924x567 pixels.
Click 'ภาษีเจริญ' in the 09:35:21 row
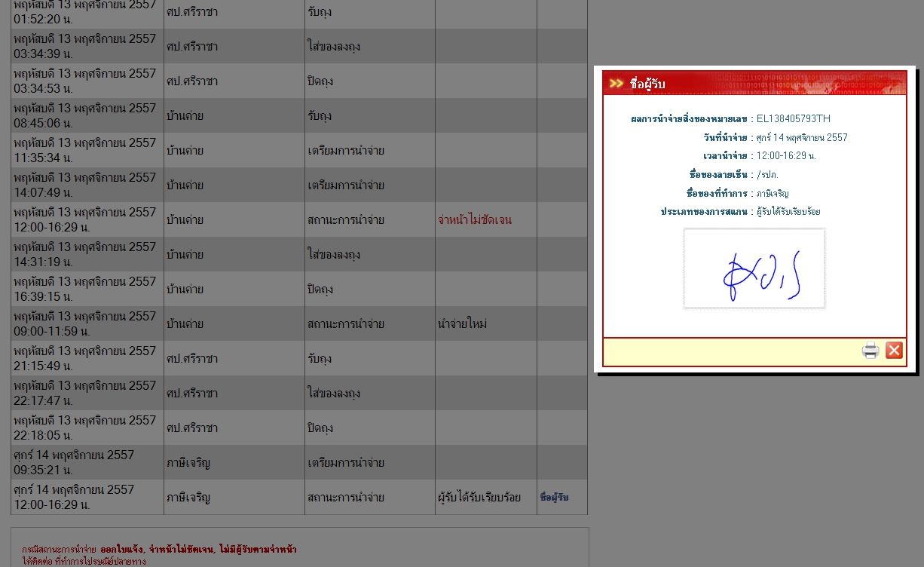pyautogui.click(x=188, y=463)
